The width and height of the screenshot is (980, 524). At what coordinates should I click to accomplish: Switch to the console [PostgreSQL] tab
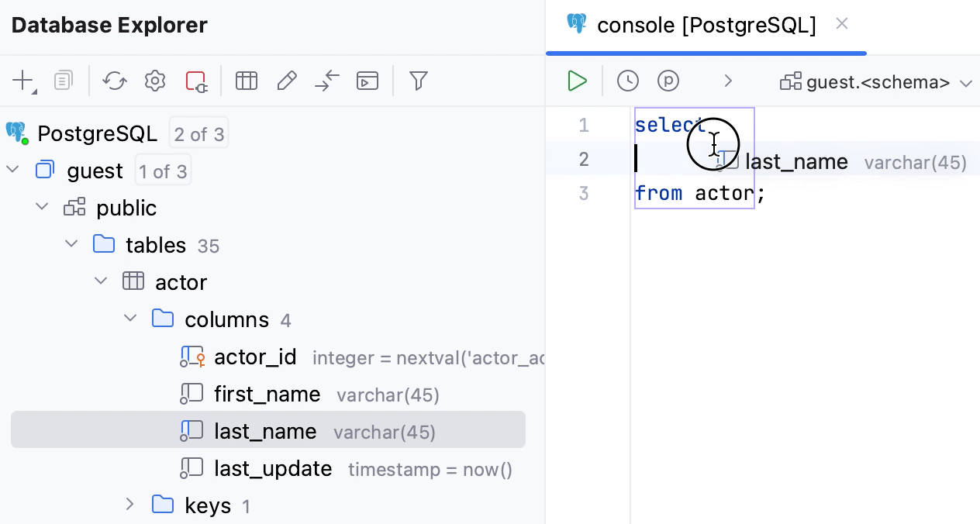pyautogui.click(x=707, y=24)
